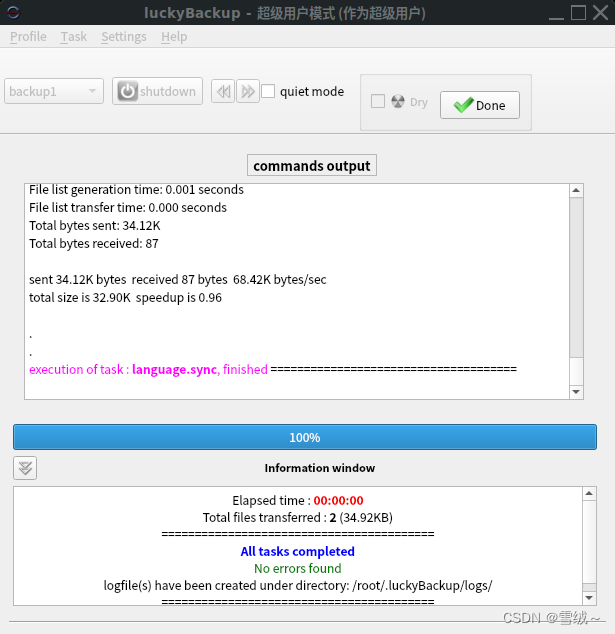The width and height of the screenshot is (615, 634).
Task: Click 'Total bytes received: 87' line
Action: 94,243
